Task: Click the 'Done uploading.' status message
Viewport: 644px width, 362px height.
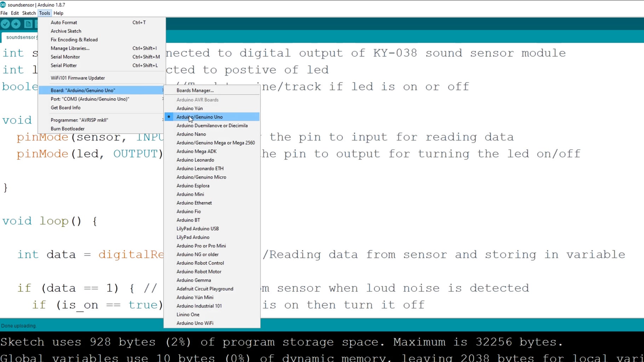Action: click(19, 326)
